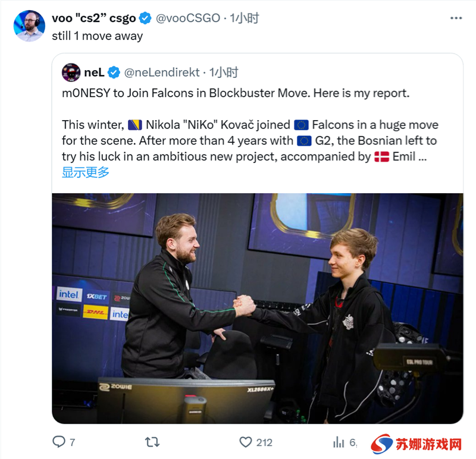Screen dimensions: 476x459
Task: Open the NiKo and m0NESY handshake photo
Action: (x=258, y=308)
